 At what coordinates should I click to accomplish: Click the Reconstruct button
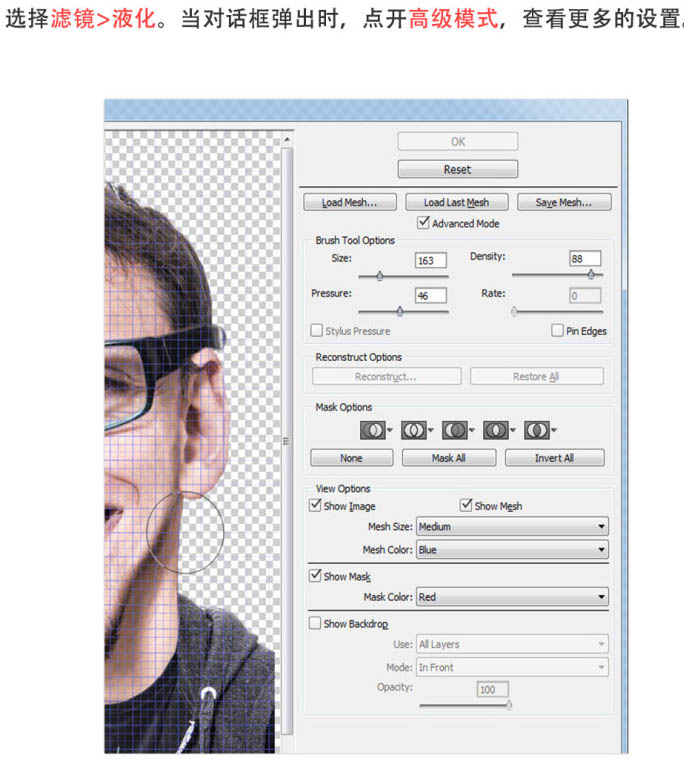pos(386,377)
